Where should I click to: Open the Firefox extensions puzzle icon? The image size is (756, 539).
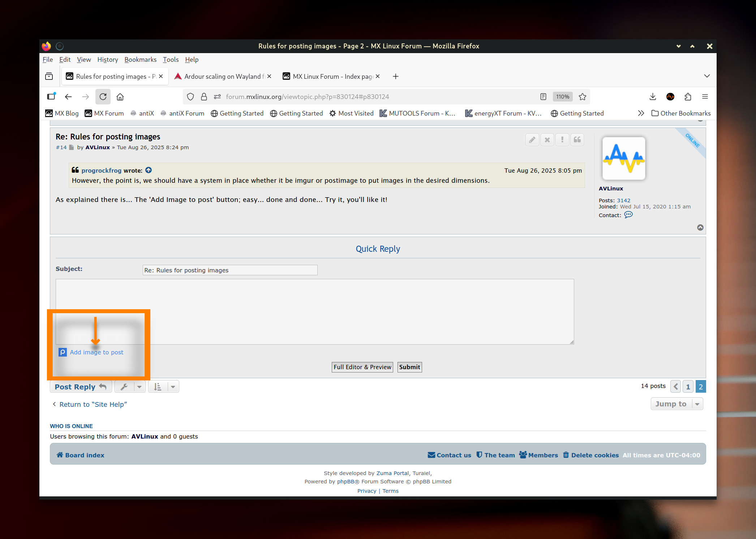[x=688, y=97]
